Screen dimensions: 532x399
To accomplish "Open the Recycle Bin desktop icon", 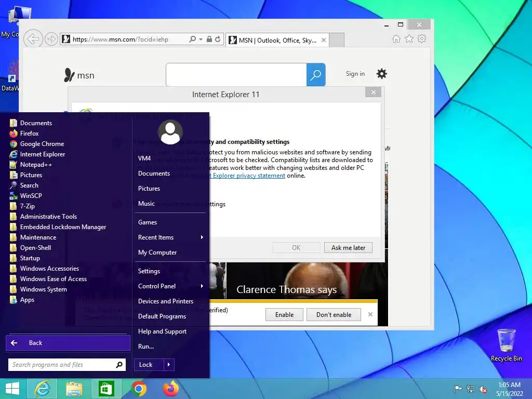I will point(506,345).
